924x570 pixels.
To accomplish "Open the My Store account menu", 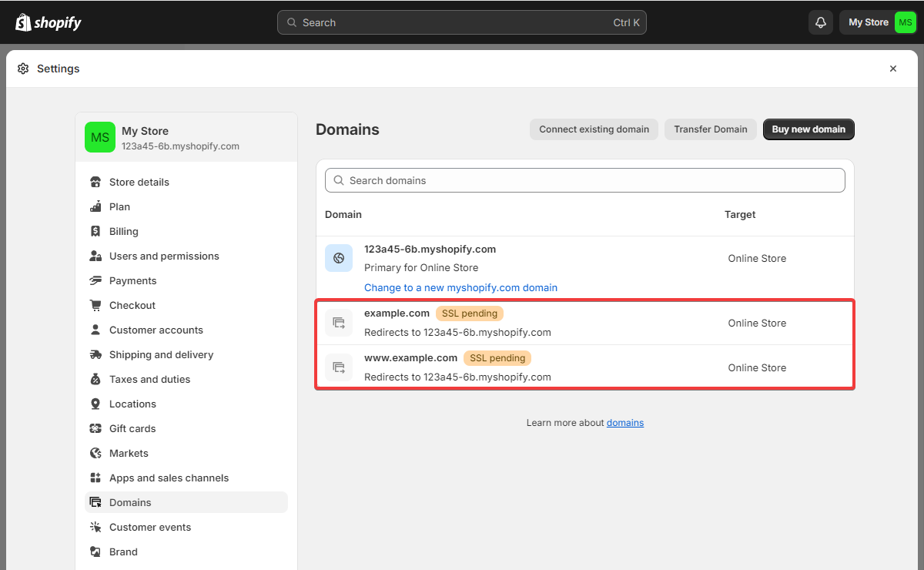I will point(878,22).
